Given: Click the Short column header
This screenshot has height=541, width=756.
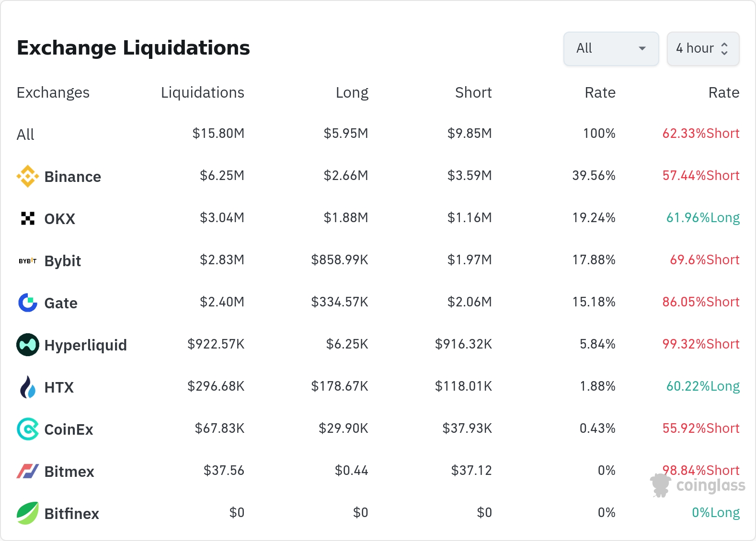Looking at the screenshot, I should pos(473,92).
